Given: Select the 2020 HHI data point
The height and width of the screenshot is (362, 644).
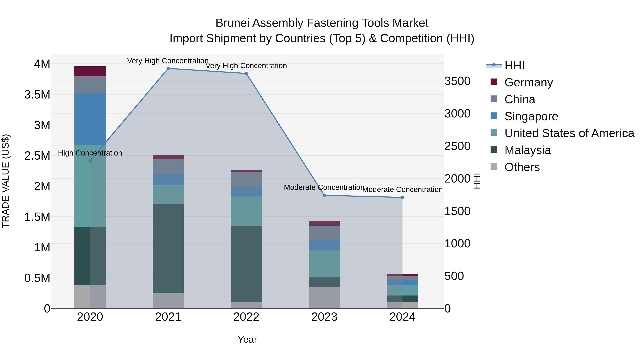Looking at the screenshot, I should point(90,161).
